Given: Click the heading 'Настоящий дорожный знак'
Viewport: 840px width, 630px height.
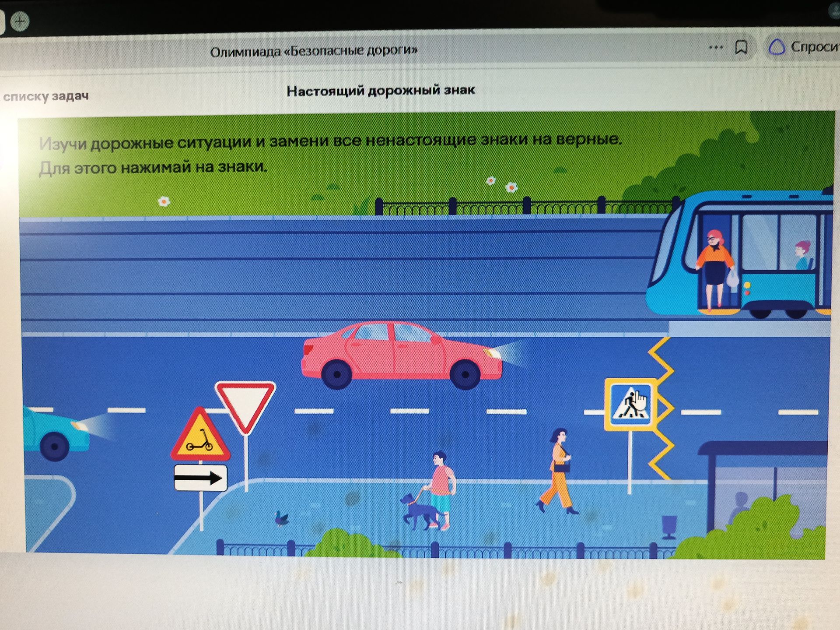Looking at the screenshot, I should (381, 90).
